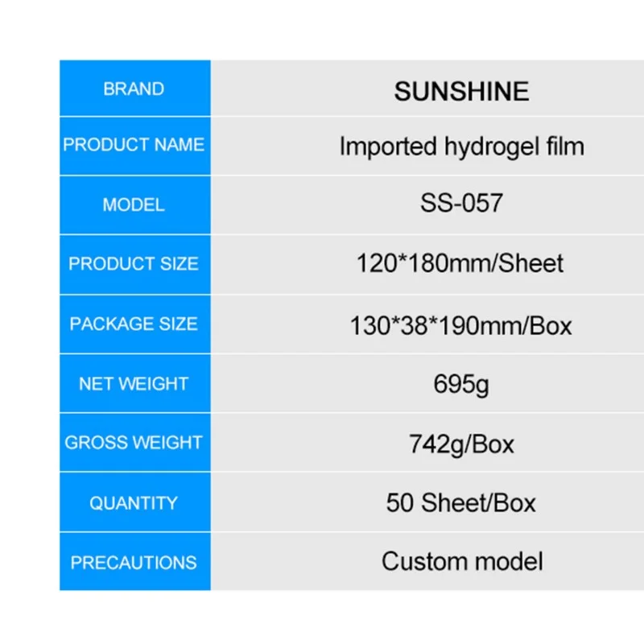Click the BRAND label cell
Screen dimensions: 644x644
tap(134, 89)
